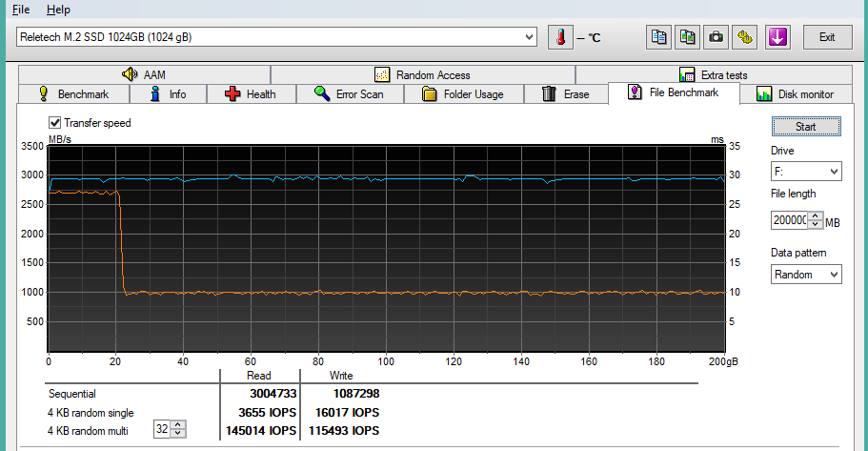Click the 3655 IOPS read value
This screenshot has width=868, height=451.
tap(267, 413)
